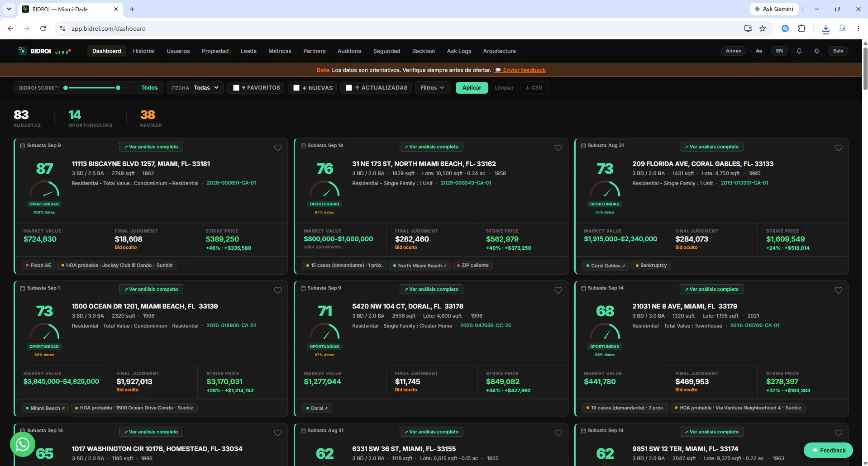Favorite the 5420 NW 104 Ct listing heart
Viewport: 868px width, 466px height.
[558, 290]
